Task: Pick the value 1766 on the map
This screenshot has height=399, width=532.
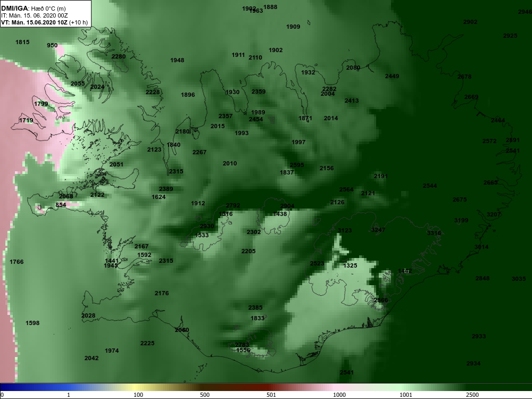Action: coord(16,262)
